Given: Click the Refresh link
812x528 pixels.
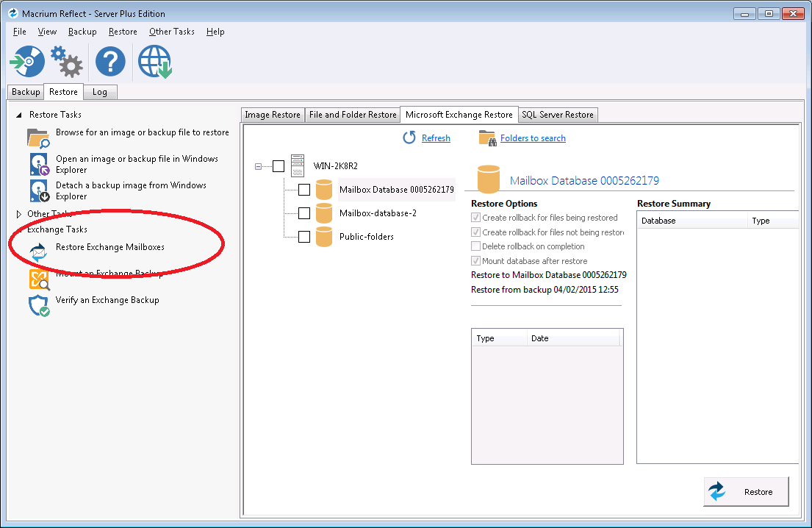Looking at the screenshot, I should click(436, 138).
